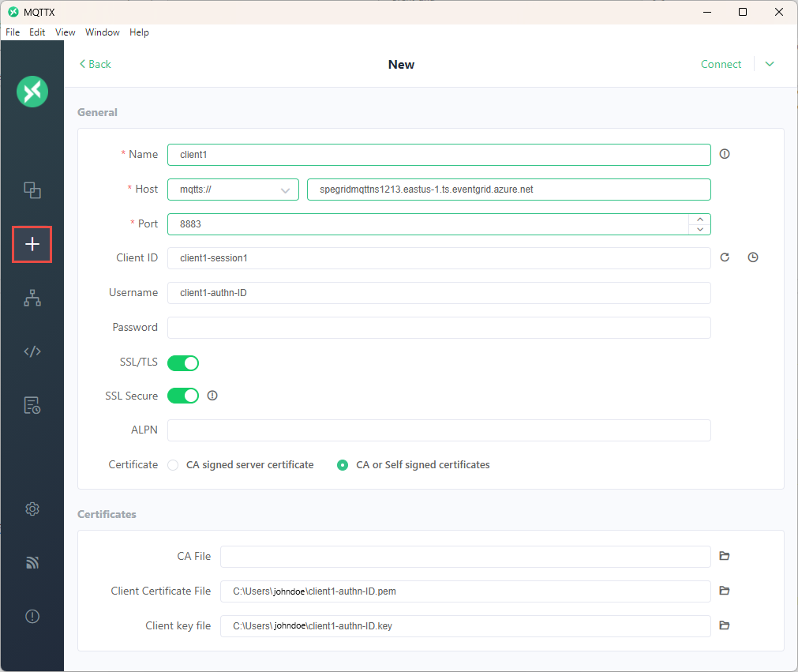798x672 pixels.
Task: Click the info icon beside SSL Secure
Action: tap(212, 396)
